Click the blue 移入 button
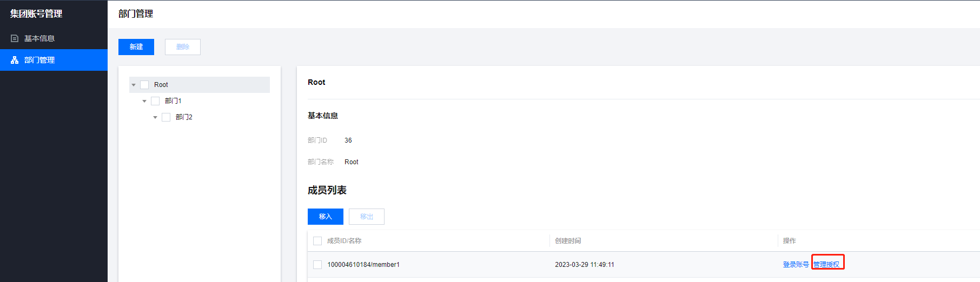Viewport: 980px width, 282px height. tap(325, 217)
